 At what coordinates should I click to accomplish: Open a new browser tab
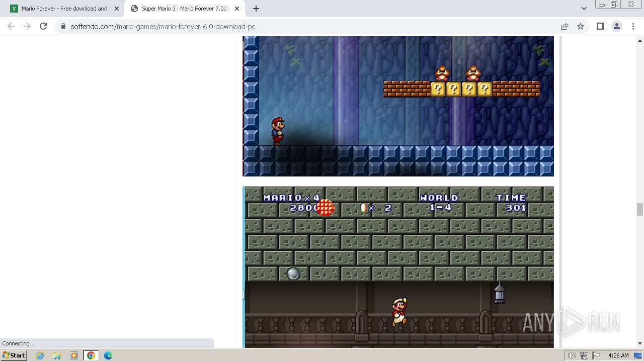[256, 9]
